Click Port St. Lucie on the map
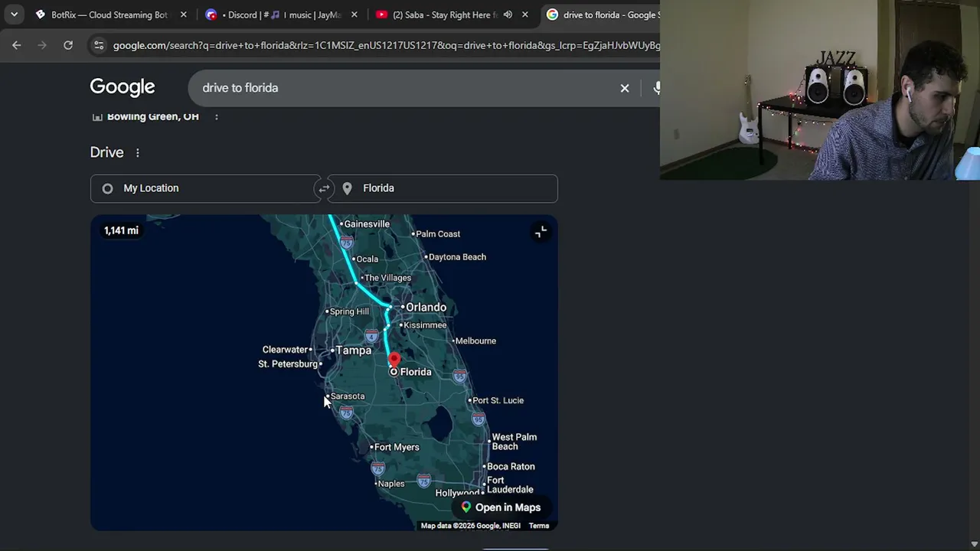Image resolution: width=980 pixels, height=551 pixels. (x=498, y=400)
